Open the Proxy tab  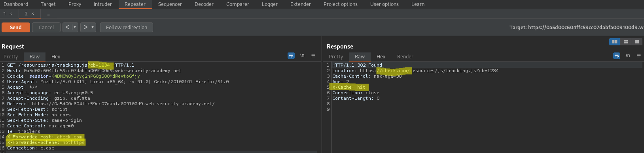(75, 4)
